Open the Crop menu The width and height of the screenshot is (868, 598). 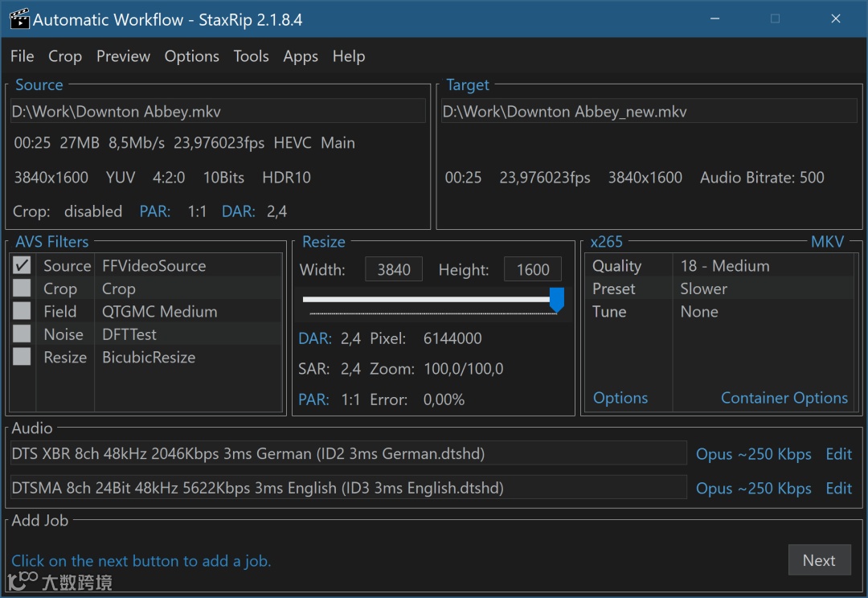(x=65, y=56)
